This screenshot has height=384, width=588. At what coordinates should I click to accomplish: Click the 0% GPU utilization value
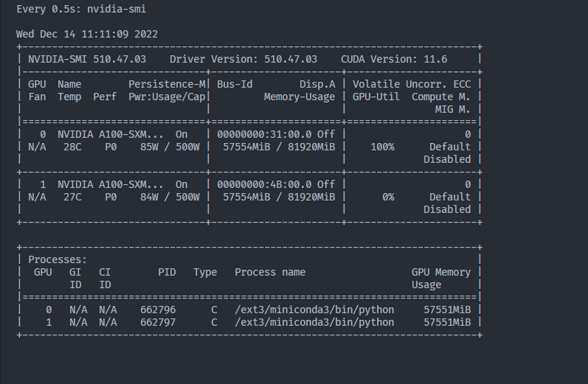[x=388, y=197]
